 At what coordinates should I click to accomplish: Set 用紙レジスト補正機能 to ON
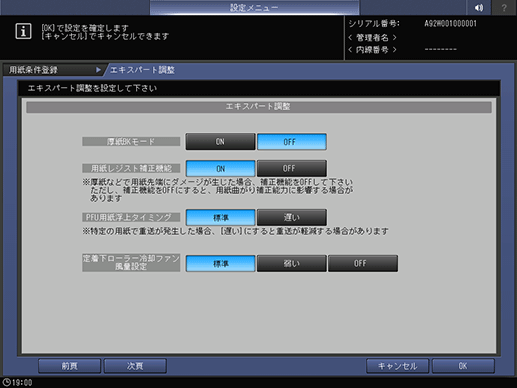click(220, 168)
